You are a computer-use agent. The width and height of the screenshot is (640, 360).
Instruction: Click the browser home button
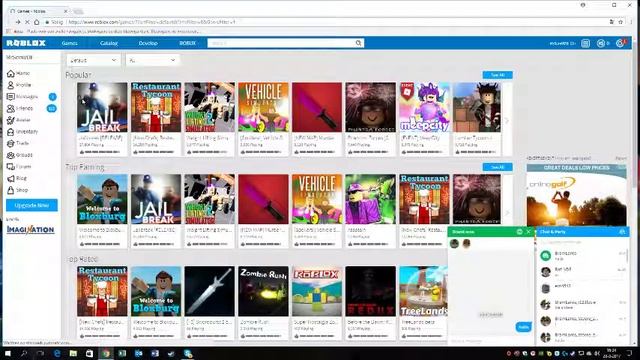pos(37,22)
